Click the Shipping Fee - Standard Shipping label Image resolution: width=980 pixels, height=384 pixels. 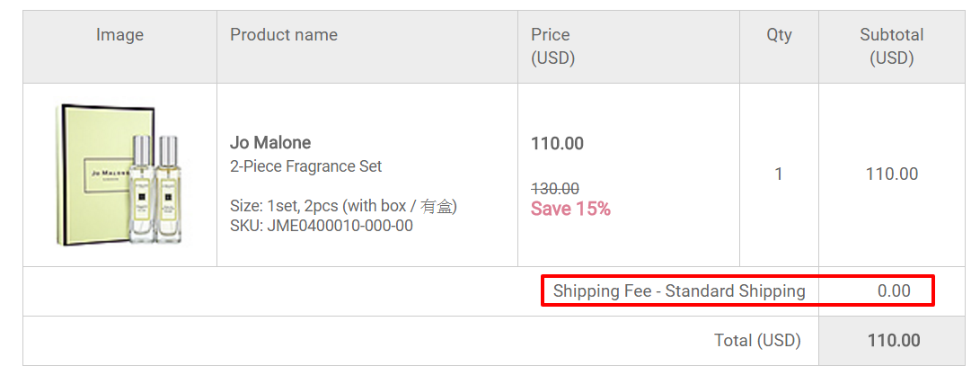(x=679, y=290)
